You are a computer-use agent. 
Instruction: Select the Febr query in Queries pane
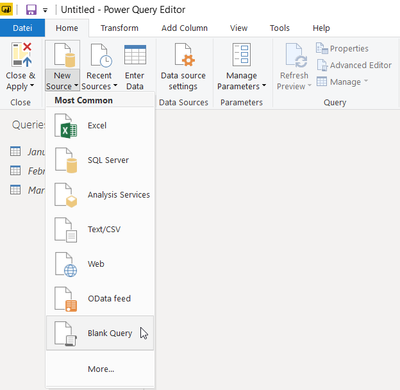point(27,171)
